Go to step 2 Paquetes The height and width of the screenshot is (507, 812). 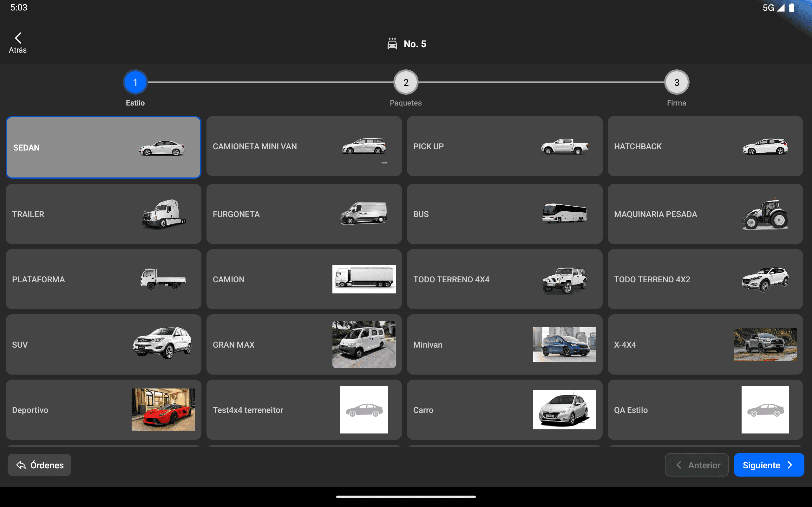(x=406, y=82)
